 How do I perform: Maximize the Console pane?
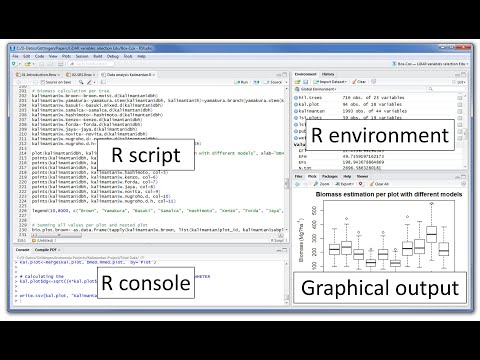284,250
